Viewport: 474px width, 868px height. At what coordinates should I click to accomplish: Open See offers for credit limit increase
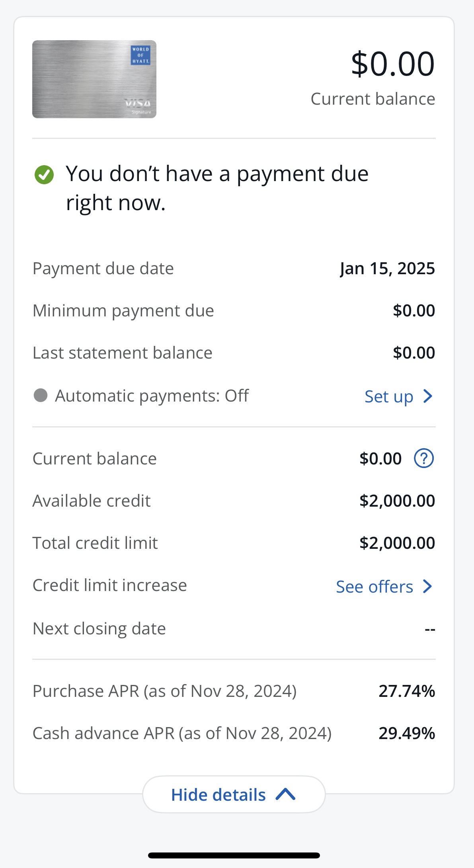click(384, 587)
